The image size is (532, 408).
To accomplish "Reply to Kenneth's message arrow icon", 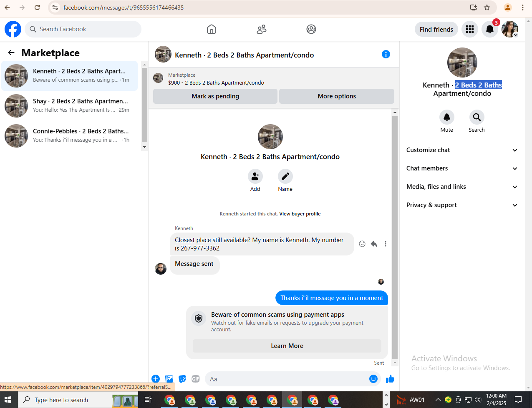I will tap(374, 244).
